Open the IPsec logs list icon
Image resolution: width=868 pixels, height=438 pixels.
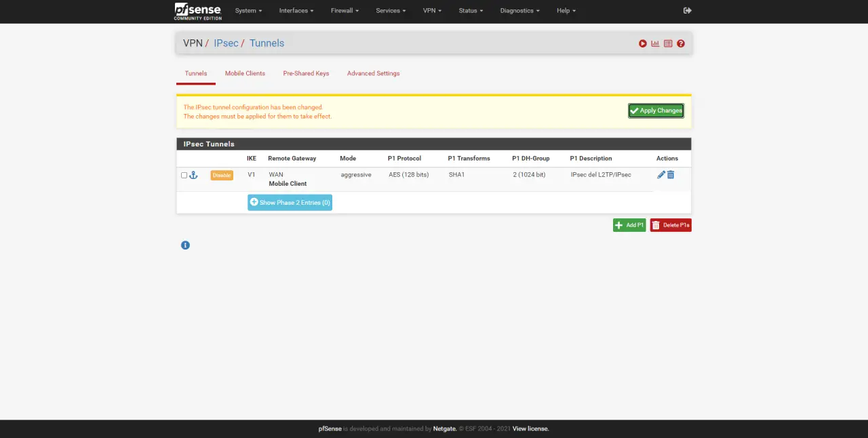coord(668,43)
